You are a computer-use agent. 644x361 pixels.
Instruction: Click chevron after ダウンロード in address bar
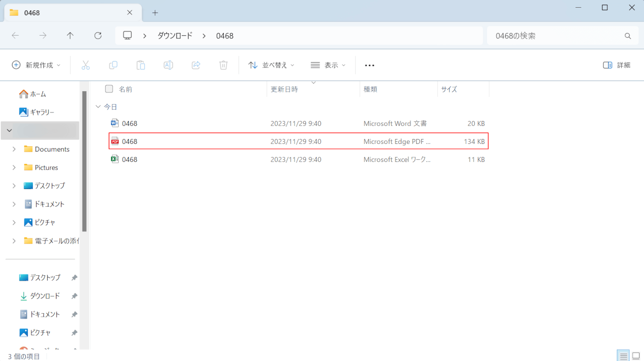pyautogui.click(x=204, y=36)
